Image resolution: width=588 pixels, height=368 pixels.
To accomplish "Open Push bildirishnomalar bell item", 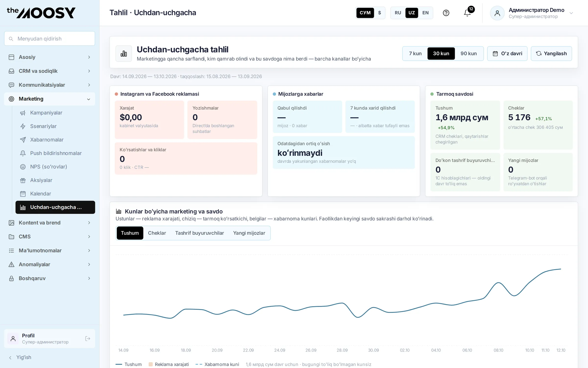I will [55, 153].
